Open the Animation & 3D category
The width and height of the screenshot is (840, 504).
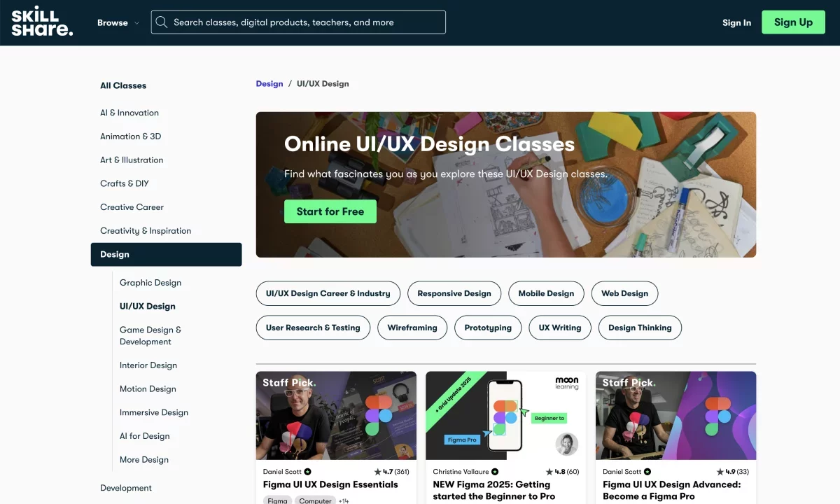pyautogui.click(x=131, y=136)
